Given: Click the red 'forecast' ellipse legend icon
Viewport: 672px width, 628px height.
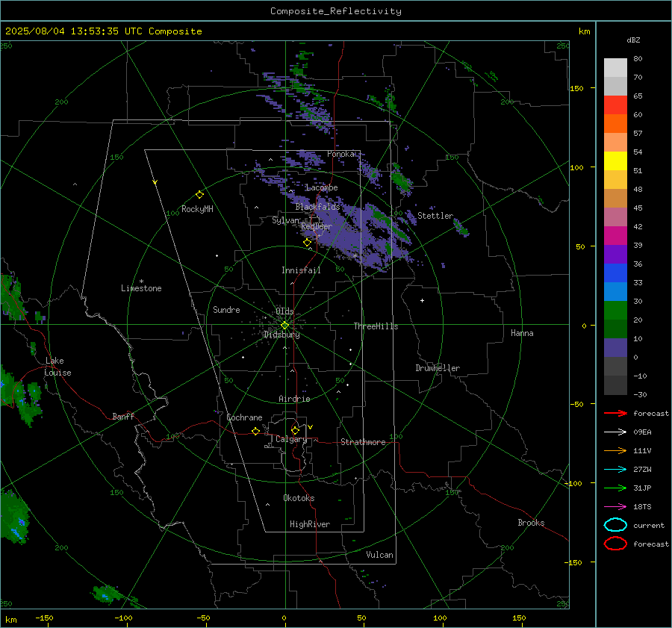Looking at the screenshot, I should (x=615, y=544).
